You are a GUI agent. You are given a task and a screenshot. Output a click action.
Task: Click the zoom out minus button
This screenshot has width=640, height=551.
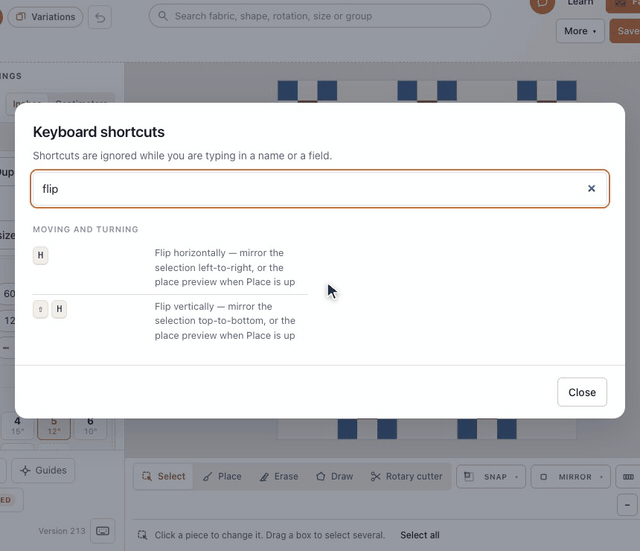click(627, 505)
